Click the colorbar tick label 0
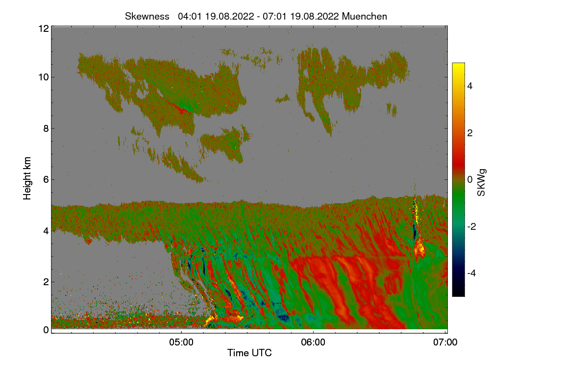588x392 pixels. pyautogui.click(x=470, y=179)
